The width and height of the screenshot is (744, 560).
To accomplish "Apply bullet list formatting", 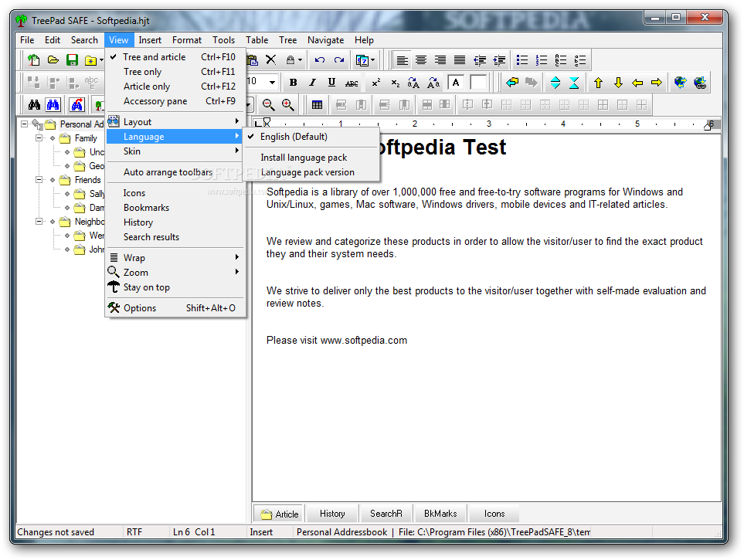I will 522,59.
